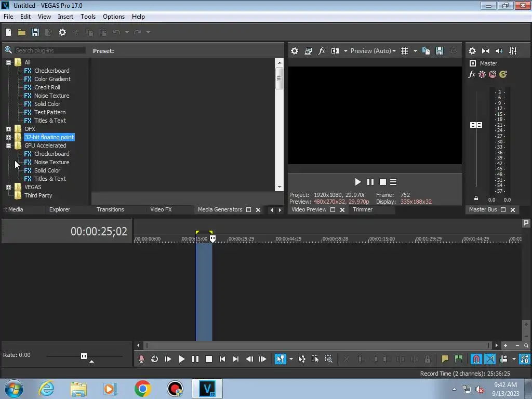Screen dimensions: 532x399
Task: Open Project Properties gear in main toolbar
Action: pyautogui.click(x=62, y=32)
